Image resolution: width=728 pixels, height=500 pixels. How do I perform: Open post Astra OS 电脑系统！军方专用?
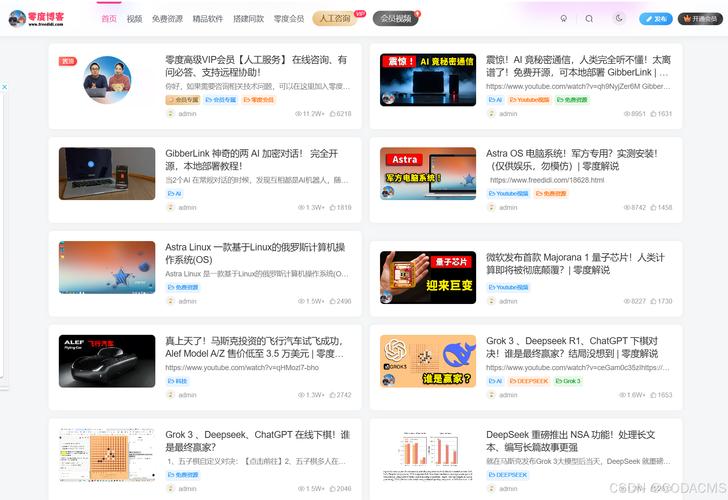pyautogui.click(x=572, y=160)
